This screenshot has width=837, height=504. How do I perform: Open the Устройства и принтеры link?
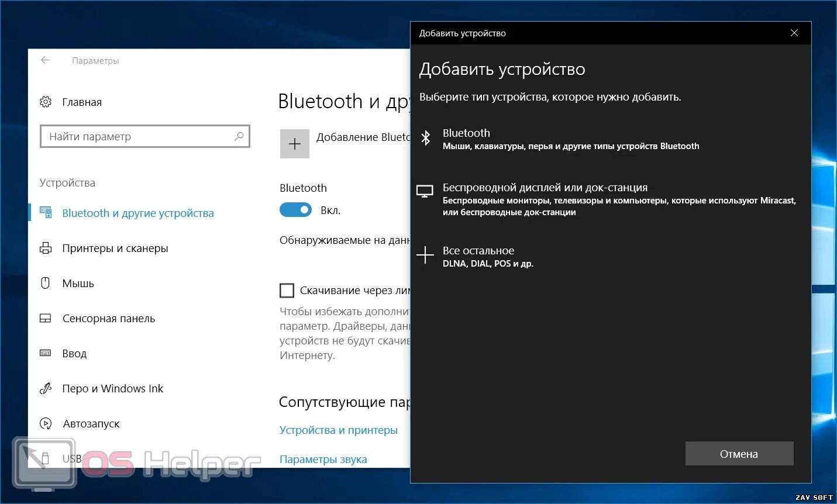[x=338, y=430]
